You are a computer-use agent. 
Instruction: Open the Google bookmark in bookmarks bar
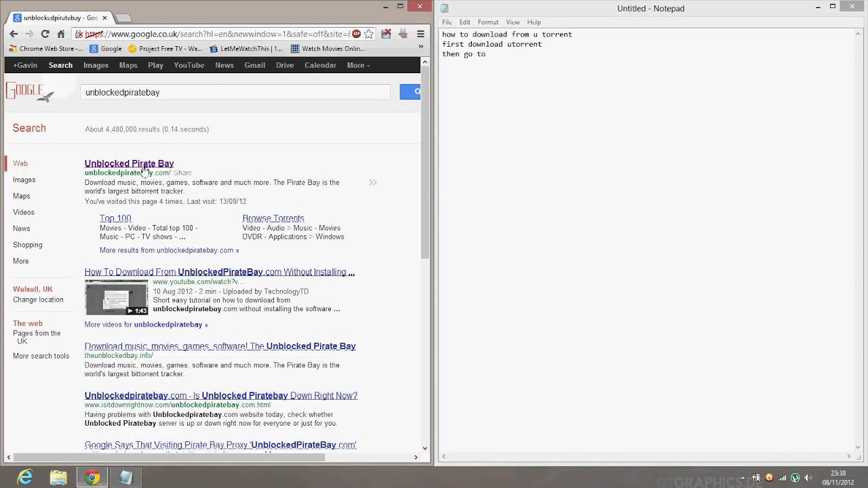coord(106,49)
